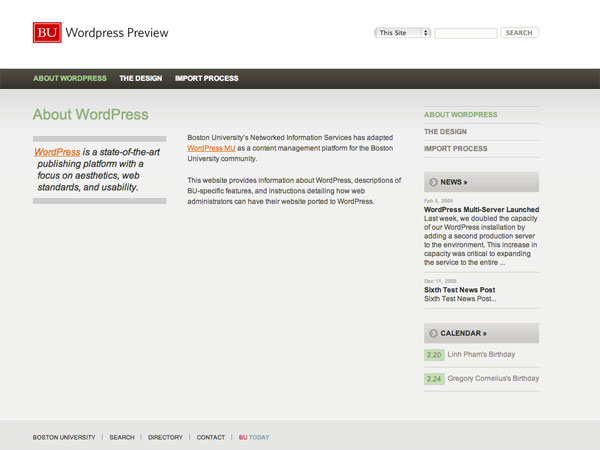The image size is (600, 450).
Task: Select THE DESIGN in the top navigation bar
Action: pos(140,78)
